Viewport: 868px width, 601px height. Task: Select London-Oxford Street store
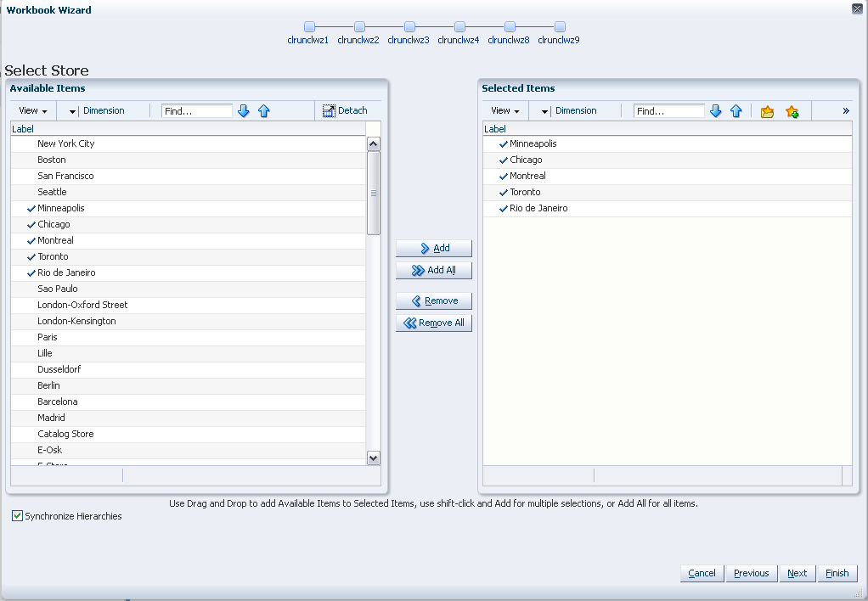coord(189,305)
